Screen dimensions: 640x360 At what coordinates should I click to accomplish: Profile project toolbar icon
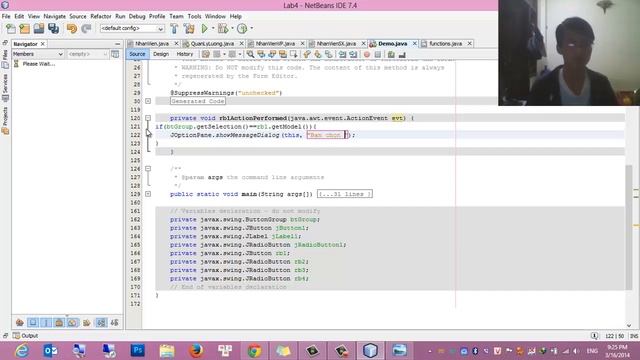pos(242,29)
